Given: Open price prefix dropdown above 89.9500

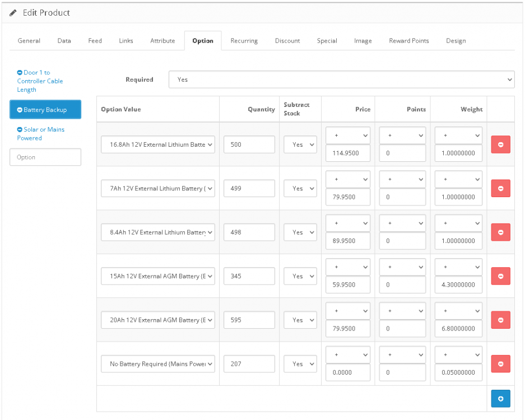Looking at the screenshot, I should pos(348,223).
